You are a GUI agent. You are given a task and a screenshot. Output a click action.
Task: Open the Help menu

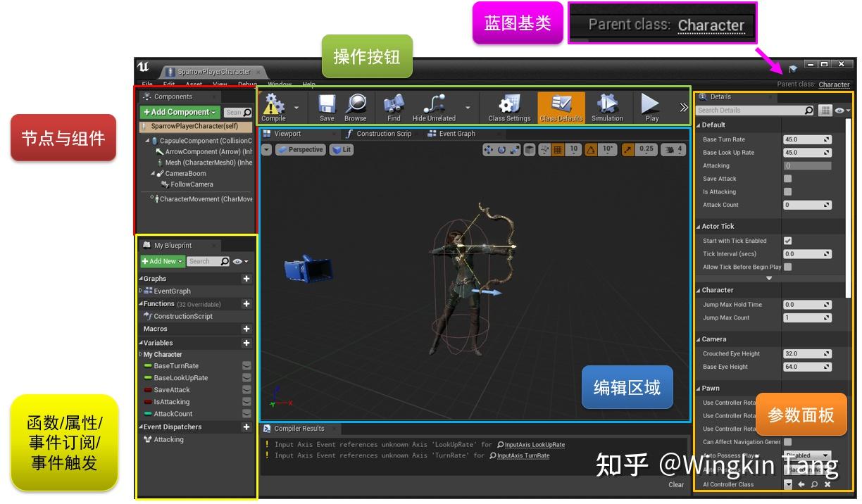click(x=309, y=84)
